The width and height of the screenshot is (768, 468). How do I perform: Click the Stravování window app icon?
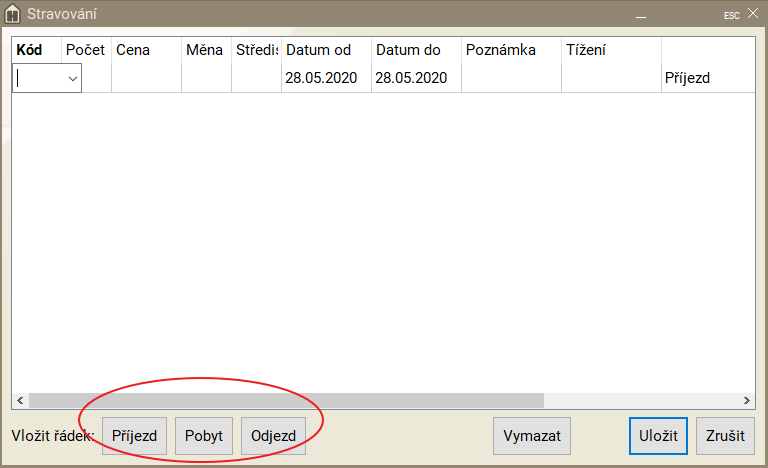point(13,14)
